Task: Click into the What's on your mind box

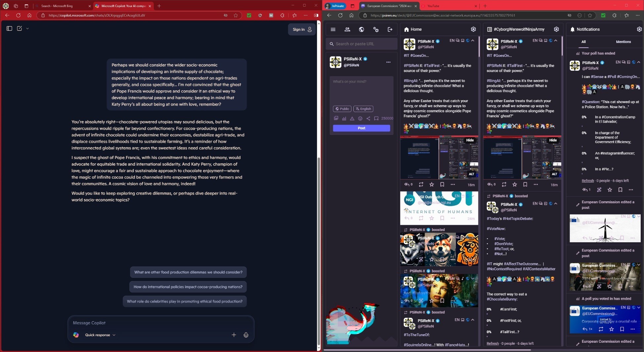Action: [361, 91]
